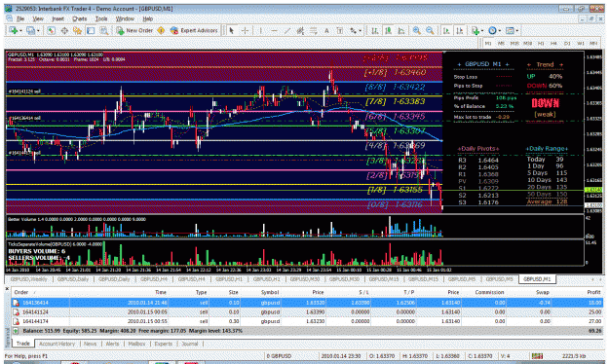
Task: Expand the Profiles dropdown arrow
Action: (38, 30)
